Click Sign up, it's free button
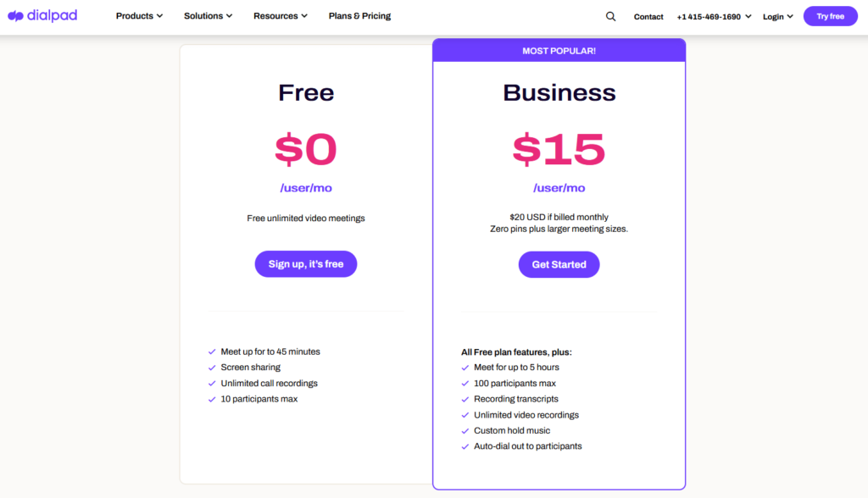 pos(305,264)
